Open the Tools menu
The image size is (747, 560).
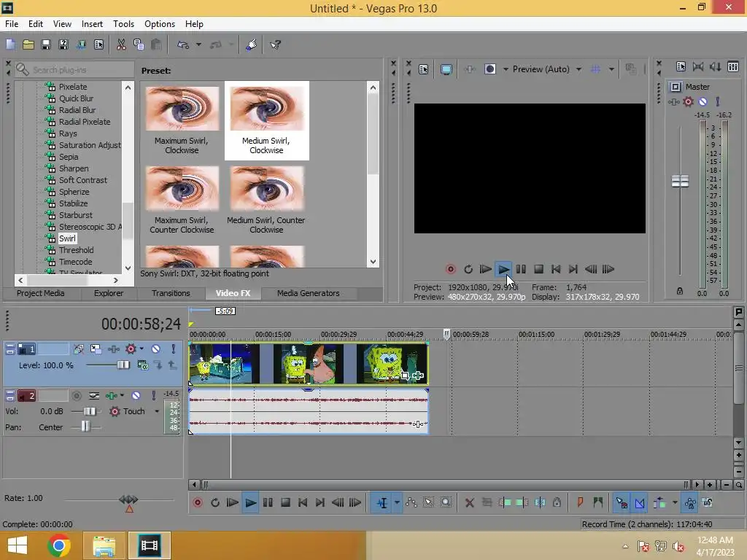123,24
